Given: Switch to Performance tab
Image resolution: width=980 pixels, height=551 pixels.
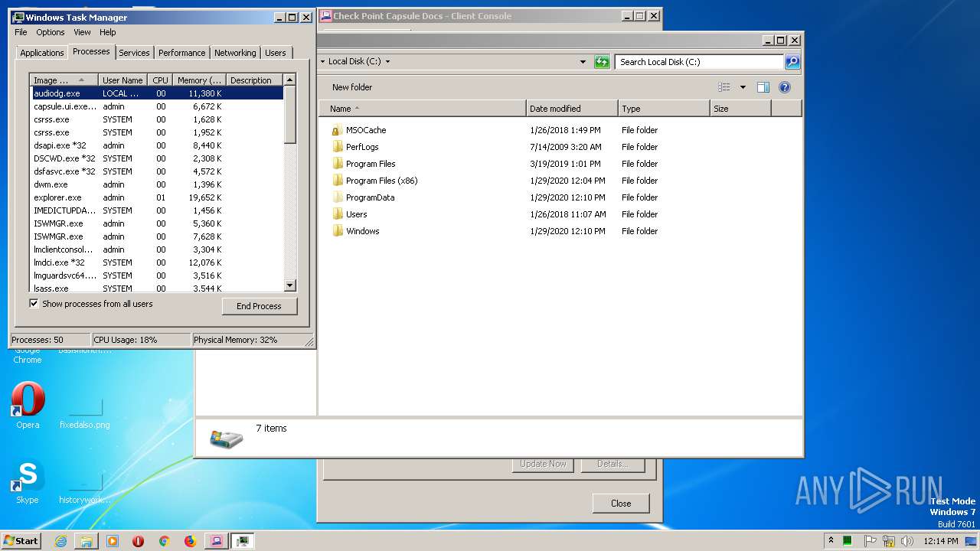Looking at the screenshot, I should coord(182,53).
